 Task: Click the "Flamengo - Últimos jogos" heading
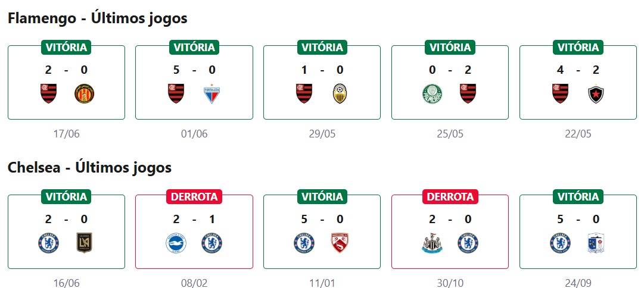tap(97, 18)
